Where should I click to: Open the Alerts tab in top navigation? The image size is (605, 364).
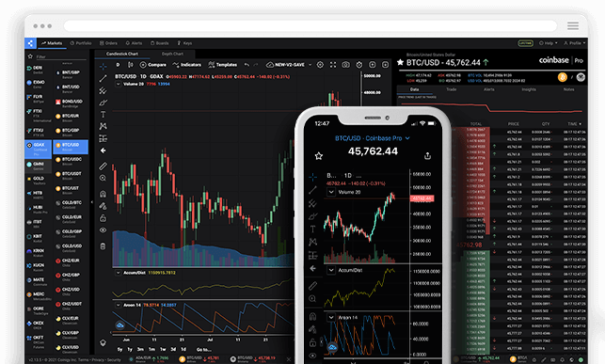pos(134,43)
